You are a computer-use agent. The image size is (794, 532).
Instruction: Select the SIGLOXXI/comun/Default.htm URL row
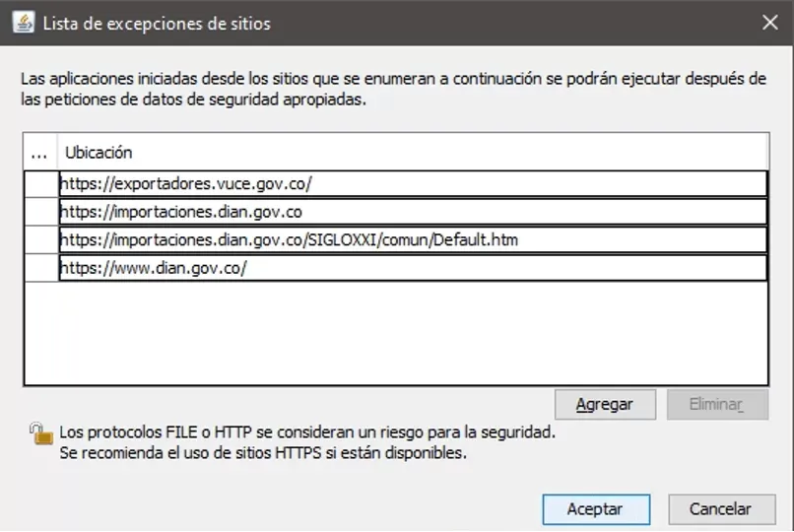(413, 240)
